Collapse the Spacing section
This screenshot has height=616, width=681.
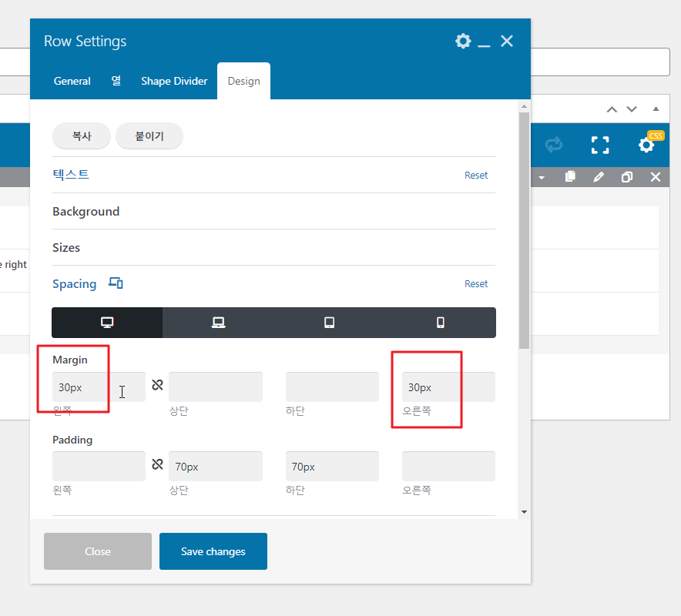[74, 284]
